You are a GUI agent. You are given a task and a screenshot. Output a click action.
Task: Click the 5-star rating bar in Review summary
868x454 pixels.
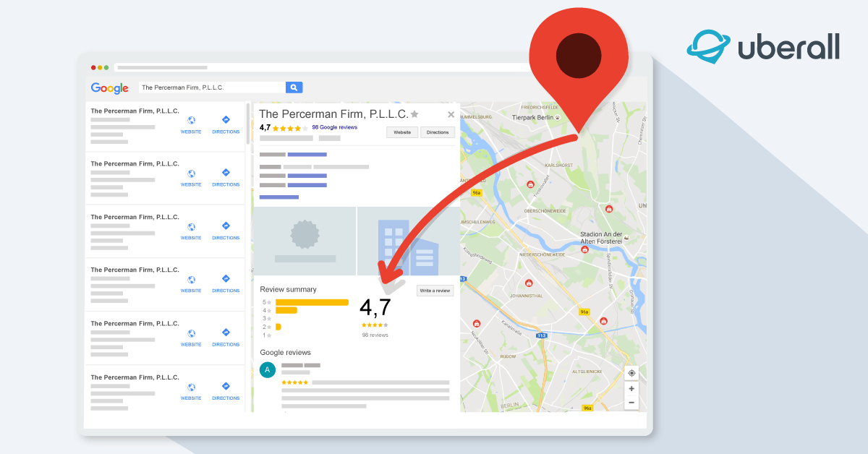point(312,302)
